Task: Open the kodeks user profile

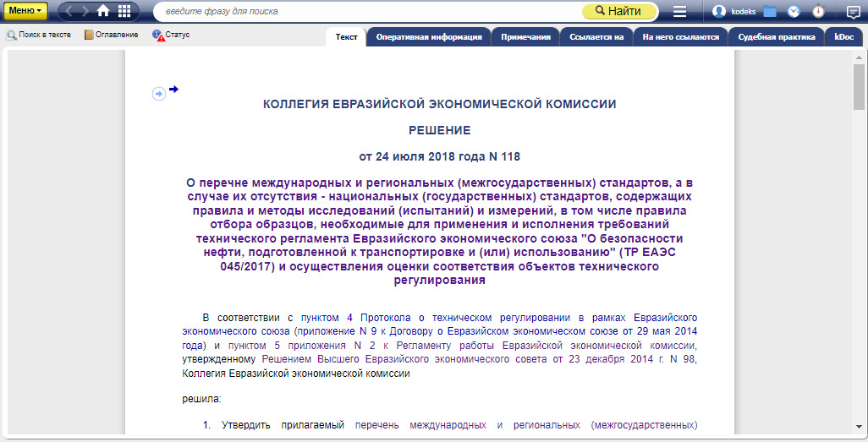Action: coord(734,11)
